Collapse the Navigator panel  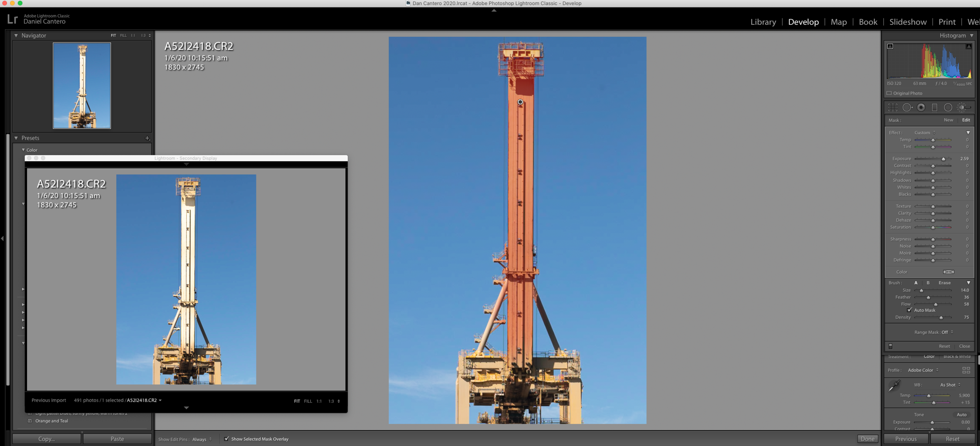16,35
